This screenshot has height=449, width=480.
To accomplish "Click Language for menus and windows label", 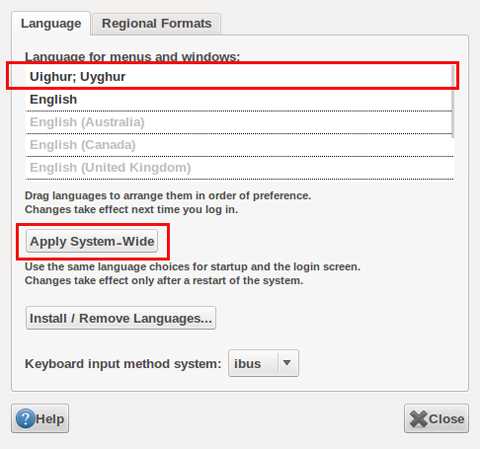I will pos(132,57).
